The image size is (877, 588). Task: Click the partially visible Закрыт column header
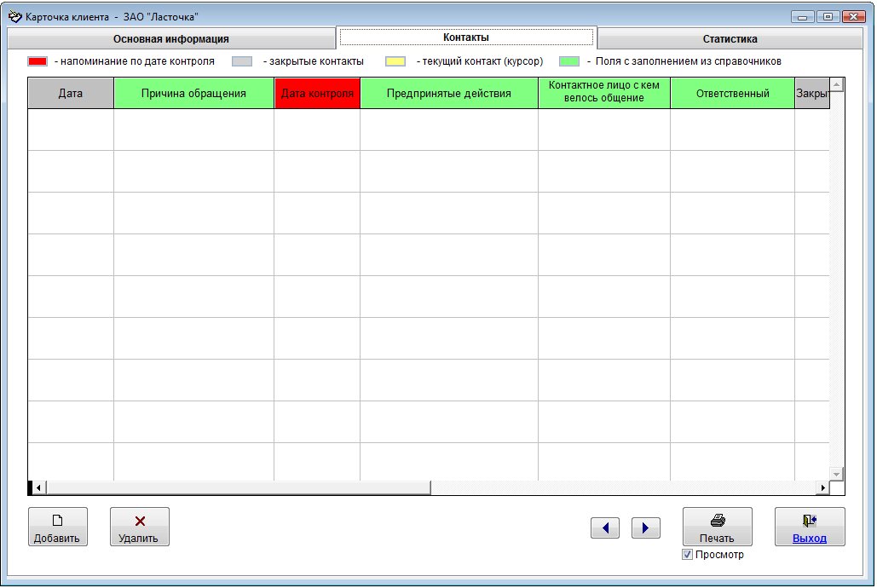click(x=812, y=93)
